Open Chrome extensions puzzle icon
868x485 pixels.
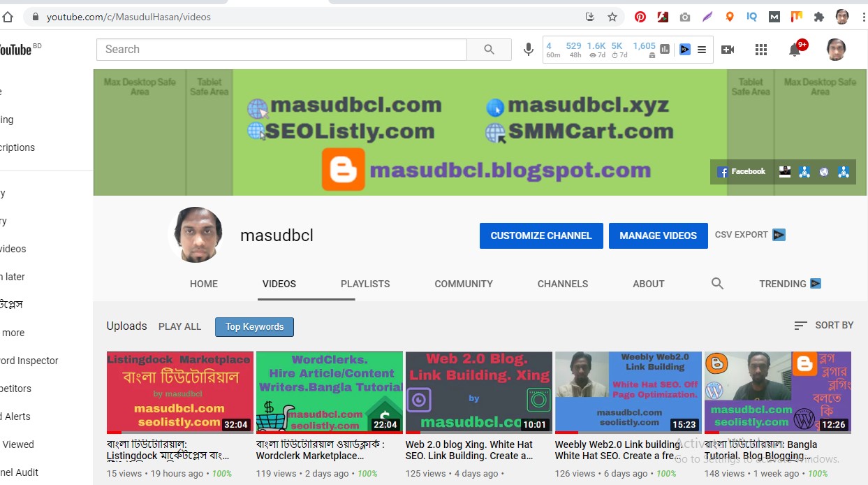click(x=819, y=17)
